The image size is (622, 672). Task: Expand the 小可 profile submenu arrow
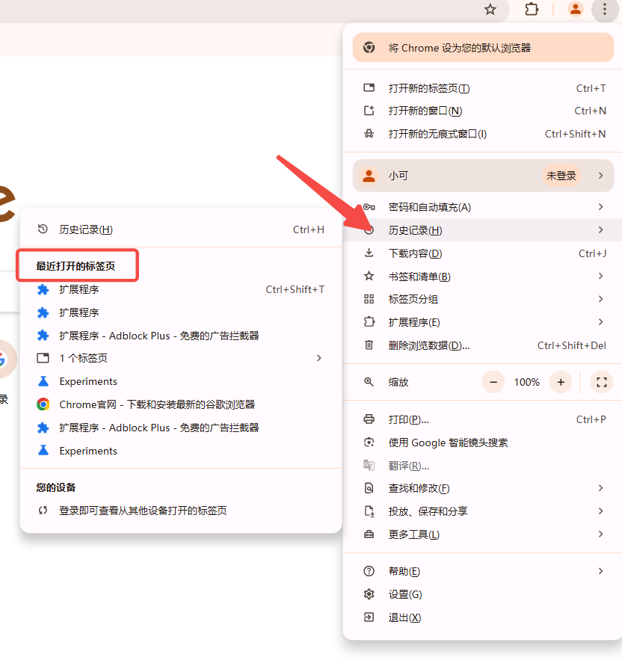click(x=600, y=176)
